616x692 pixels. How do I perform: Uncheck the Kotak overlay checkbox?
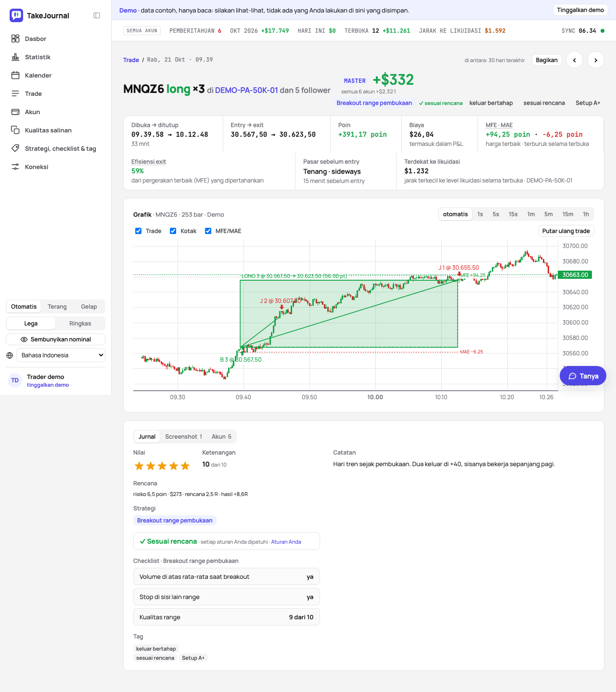173,231
